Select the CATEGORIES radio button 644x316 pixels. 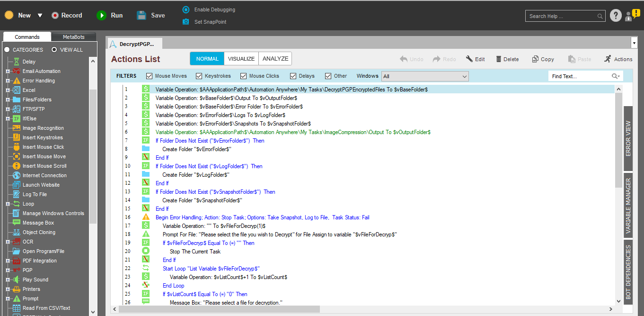click(7, 50)
